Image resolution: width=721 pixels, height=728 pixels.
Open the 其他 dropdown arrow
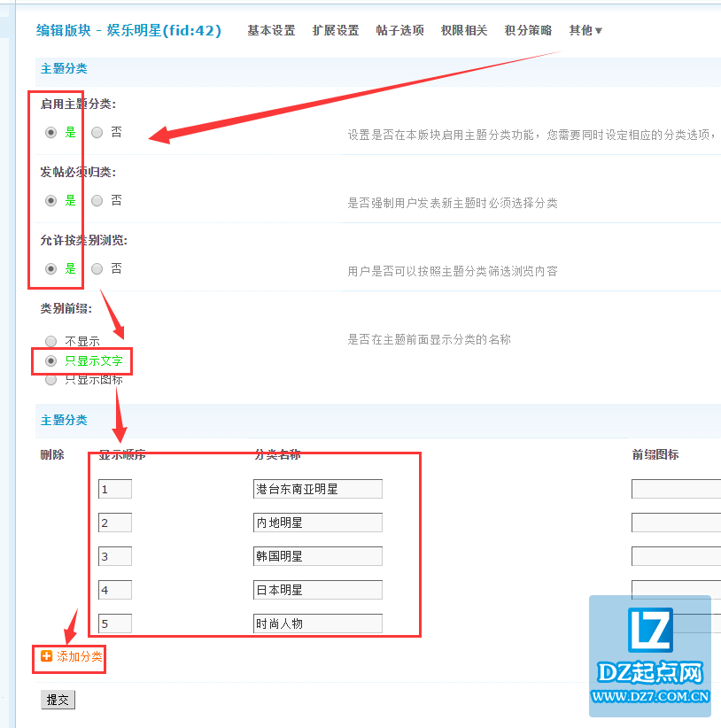tap(599, 31)
